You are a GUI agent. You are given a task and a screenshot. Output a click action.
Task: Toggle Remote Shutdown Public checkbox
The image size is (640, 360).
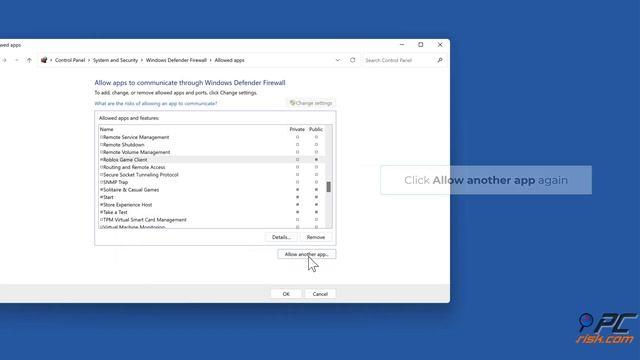point(316,144)
